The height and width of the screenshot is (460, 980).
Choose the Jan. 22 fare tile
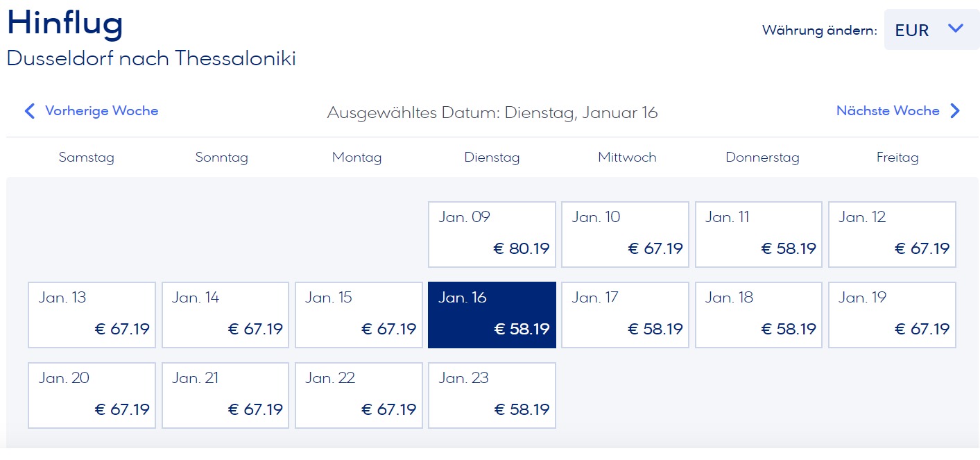359,395
